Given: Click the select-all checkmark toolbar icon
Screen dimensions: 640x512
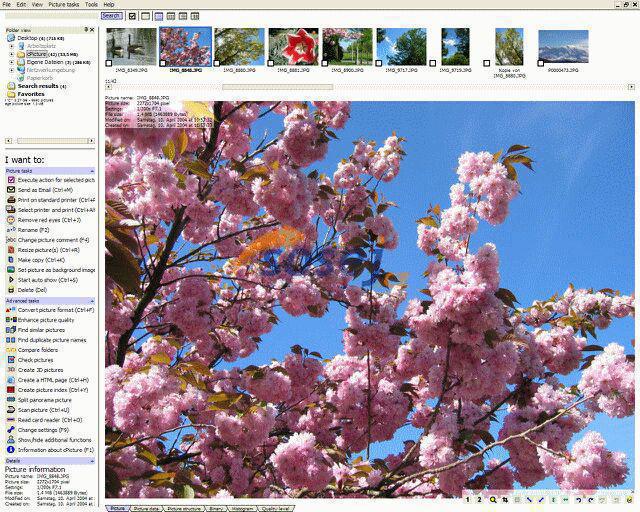Looking at the screenshot, I should [x=132, y=16].
